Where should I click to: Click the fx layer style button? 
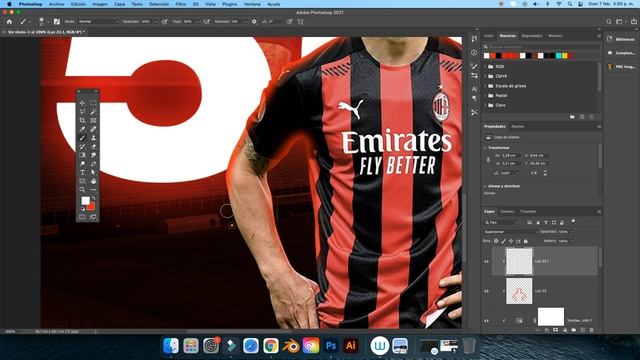pos(547,330)
